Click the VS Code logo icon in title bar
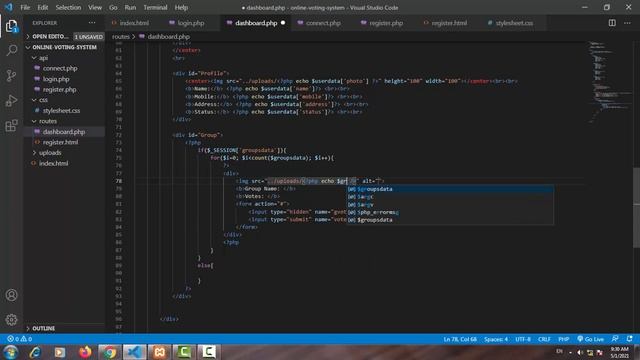The height and width of the screenshot is (360, 640). point(9,7)
